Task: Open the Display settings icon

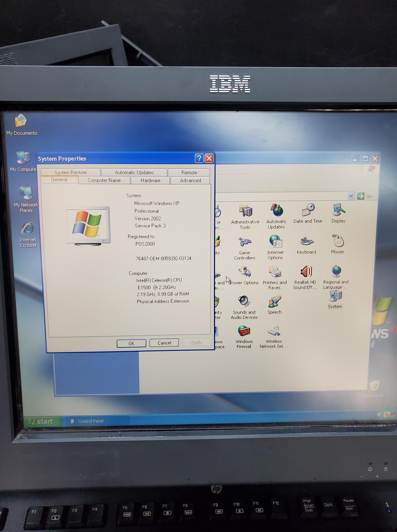Action: coord(338,214)
